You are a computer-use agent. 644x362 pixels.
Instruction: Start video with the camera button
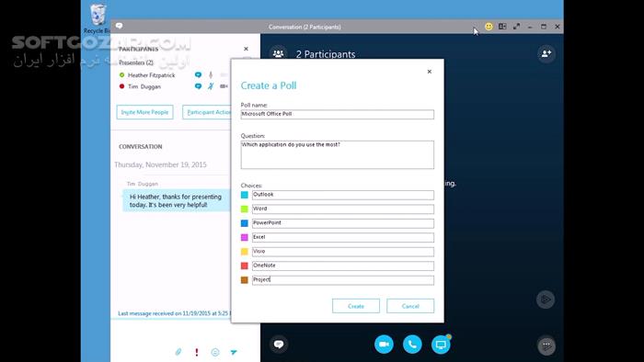point(384,344)
